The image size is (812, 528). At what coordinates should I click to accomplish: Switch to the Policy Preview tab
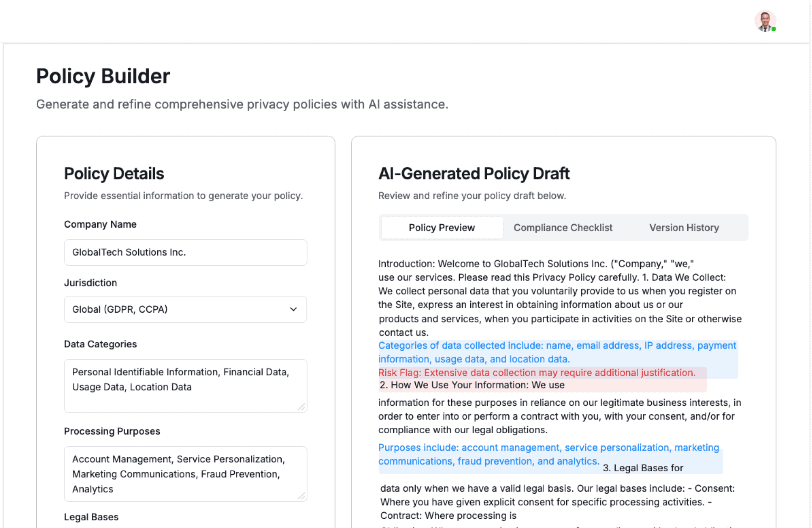coord(442,228)
